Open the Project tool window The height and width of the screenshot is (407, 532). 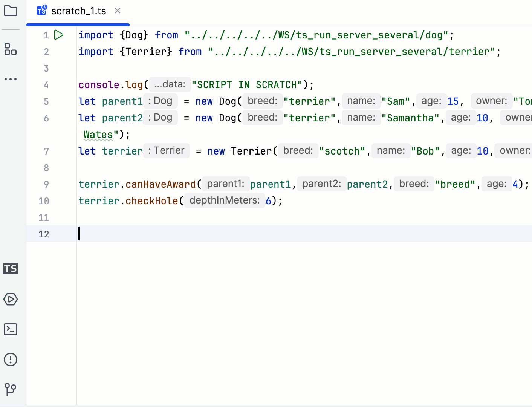11,11
